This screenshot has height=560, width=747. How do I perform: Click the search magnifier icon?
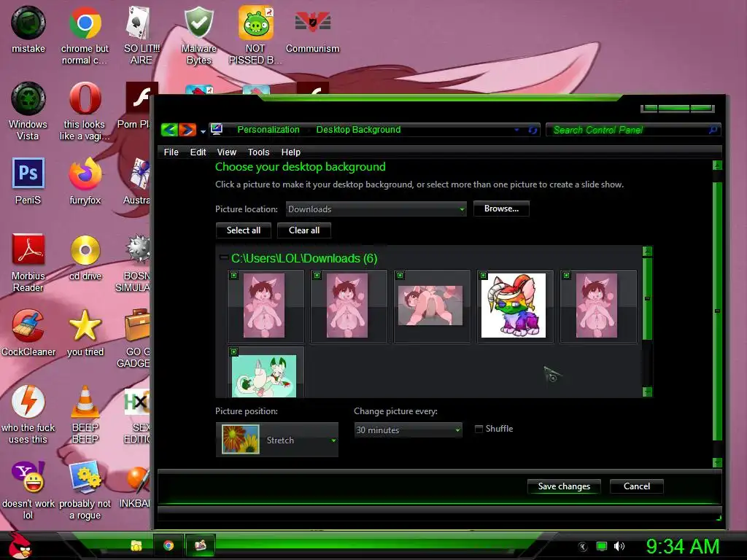[713, 130]
